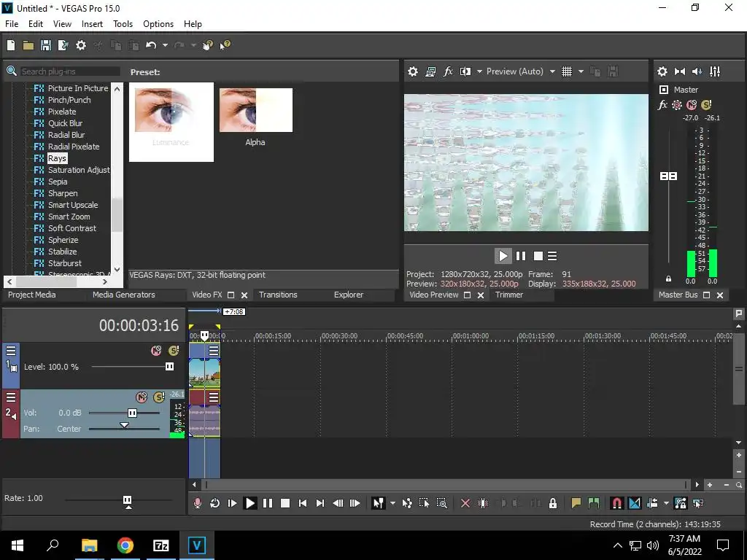Select the Normal Edit Tool in timeline toolbar
This screenshot has height=560, width=747.
point(379,503)
